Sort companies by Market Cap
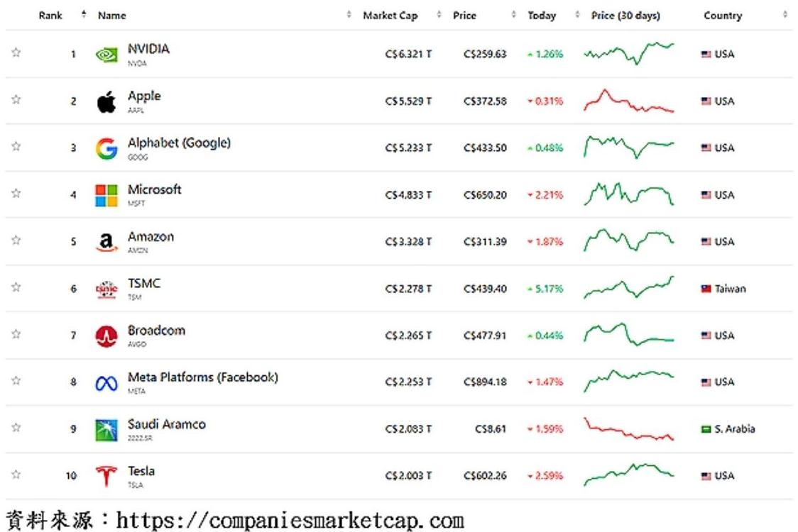 (x=390, y=16)
